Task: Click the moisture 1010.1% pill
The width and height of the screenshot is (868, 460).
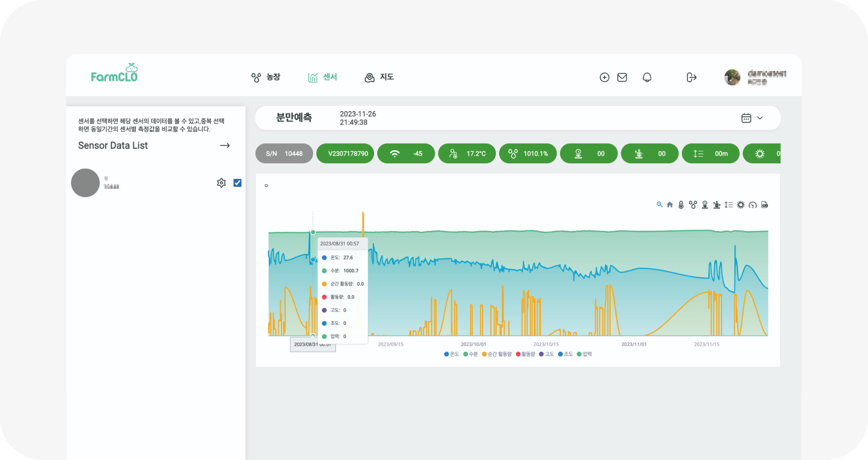Action: pyautogui.click(x=528, y=153)
